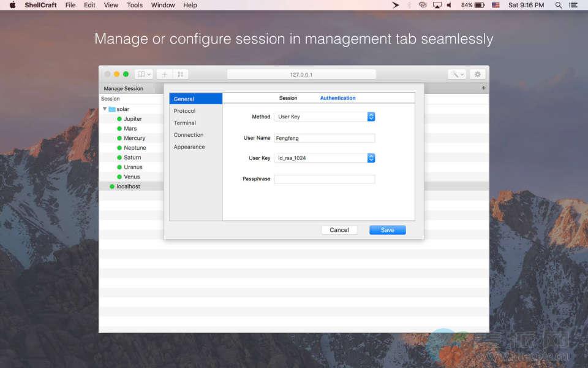Select Protocol in settings sidebar

[184, 111]
